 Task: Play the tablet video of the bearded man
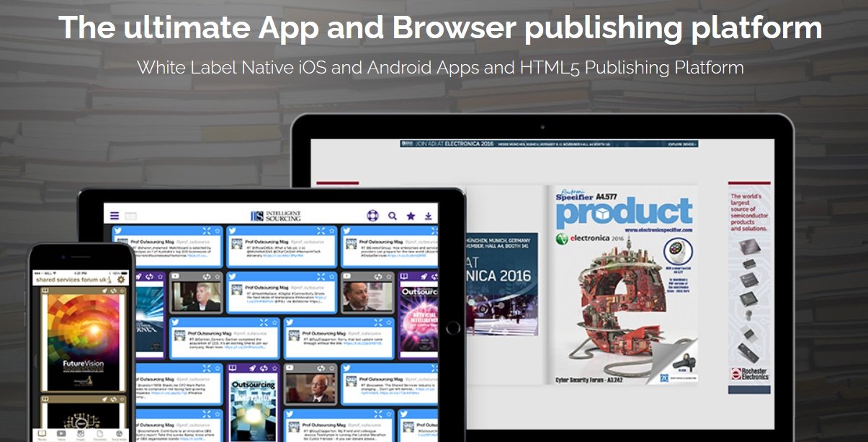[x=368, y=296]
